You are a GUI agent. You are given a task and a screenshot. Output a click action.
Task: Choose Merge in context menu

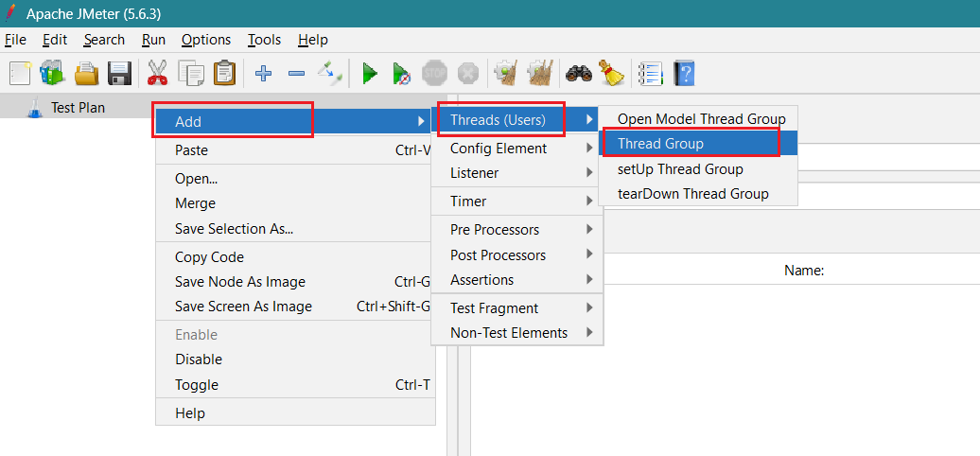coord(294,203)
